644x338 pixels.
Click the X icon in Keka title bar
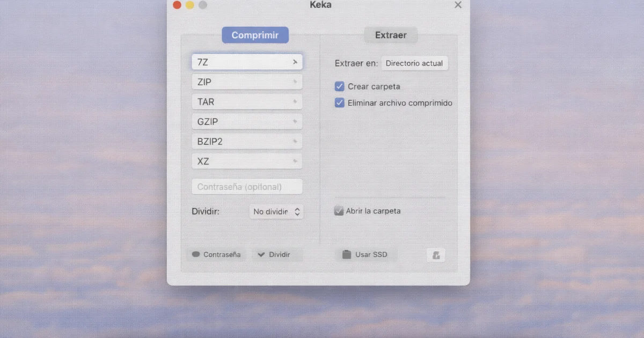point(458,5)
